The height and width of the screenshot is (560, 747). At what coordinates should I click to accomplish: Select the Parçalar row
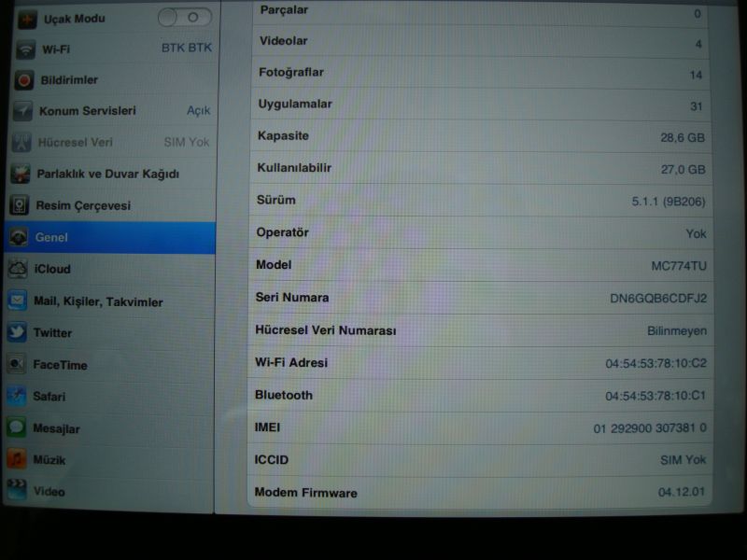[480, 12]
